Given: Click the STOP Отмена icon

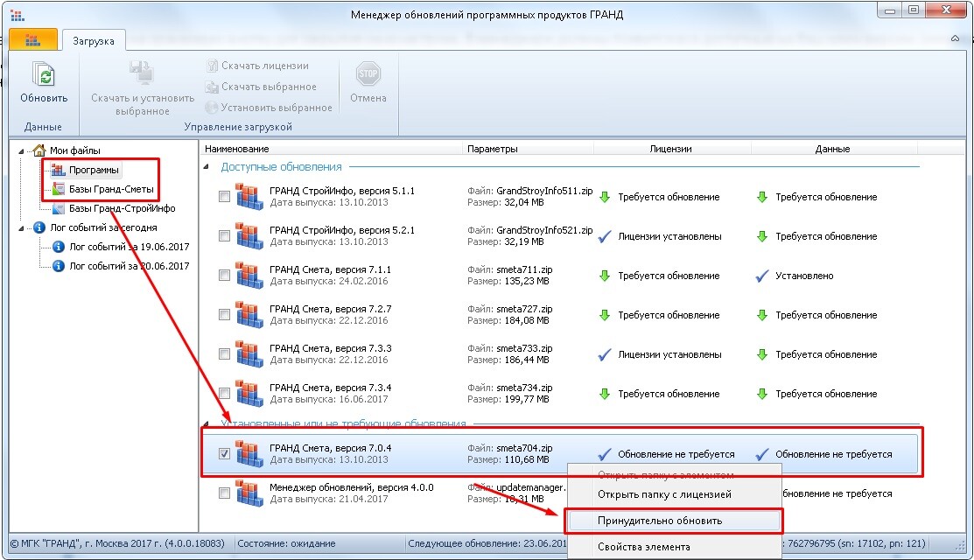Looking at the screenshot, I should (368, 73).
